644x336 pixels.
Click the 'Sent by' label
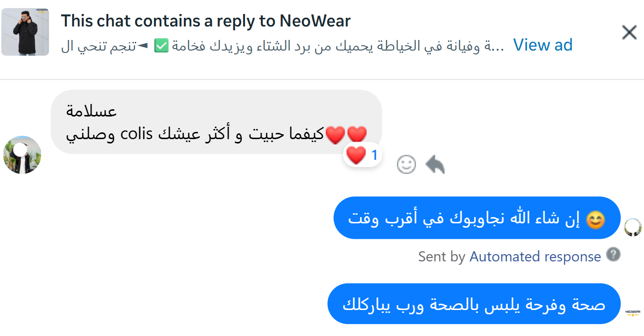point(441,257)
